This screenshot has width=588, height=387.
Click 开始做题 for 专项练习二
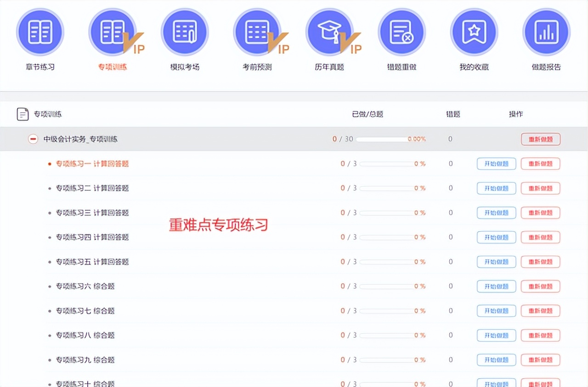(496, 188)
